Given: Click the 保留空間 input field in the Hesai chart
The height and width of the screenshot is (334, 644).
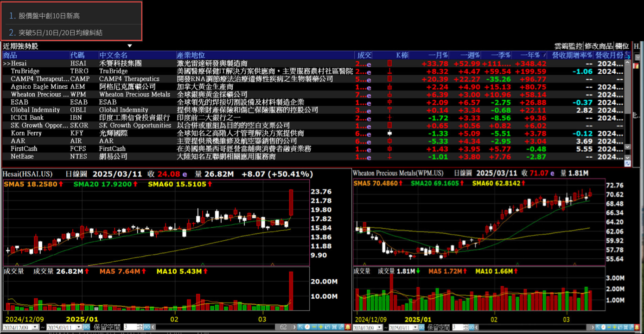Looking at the screenshot, I should [130, 327].
